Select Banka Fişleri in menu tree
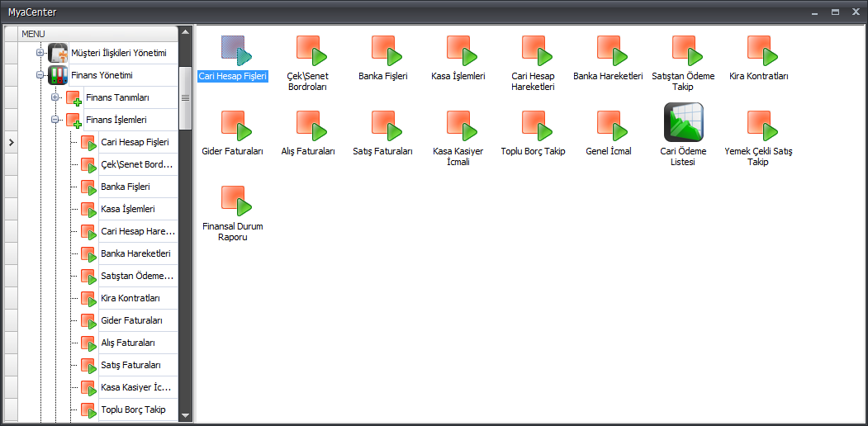The height and width of the screenshot is (426, 868). click(126, 187)
